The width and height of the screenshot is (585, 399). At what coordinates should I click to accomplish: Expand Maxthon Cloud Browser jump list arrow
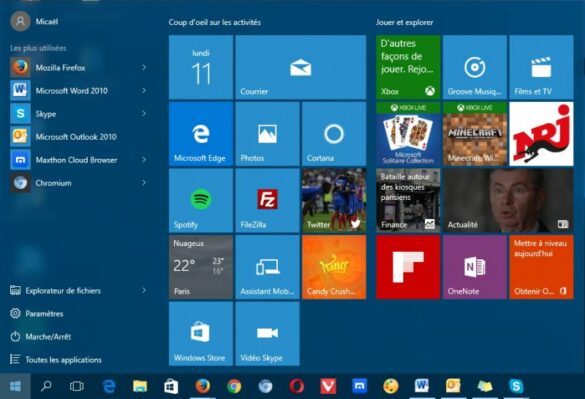pyautogui.click(x=144, y=160)
